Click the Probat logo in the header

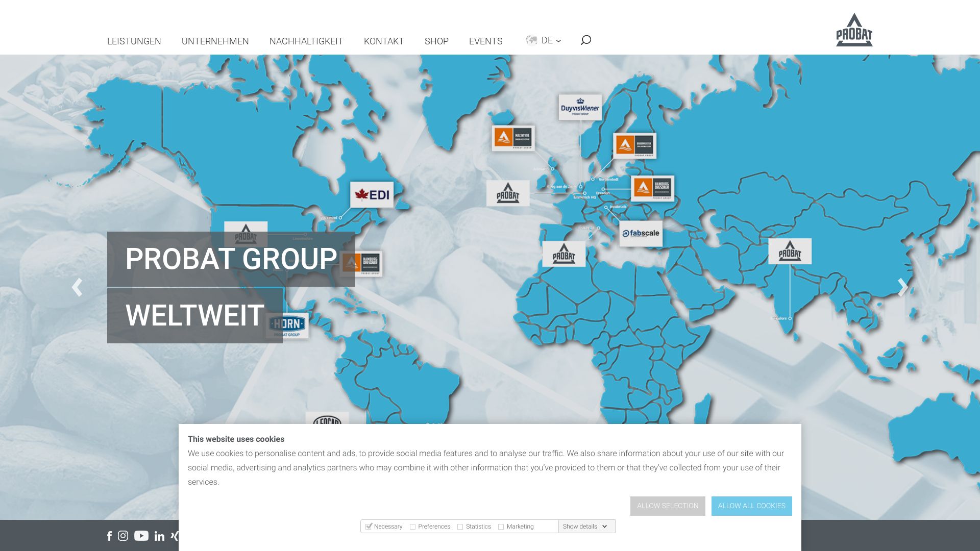[x=854, y=30]
